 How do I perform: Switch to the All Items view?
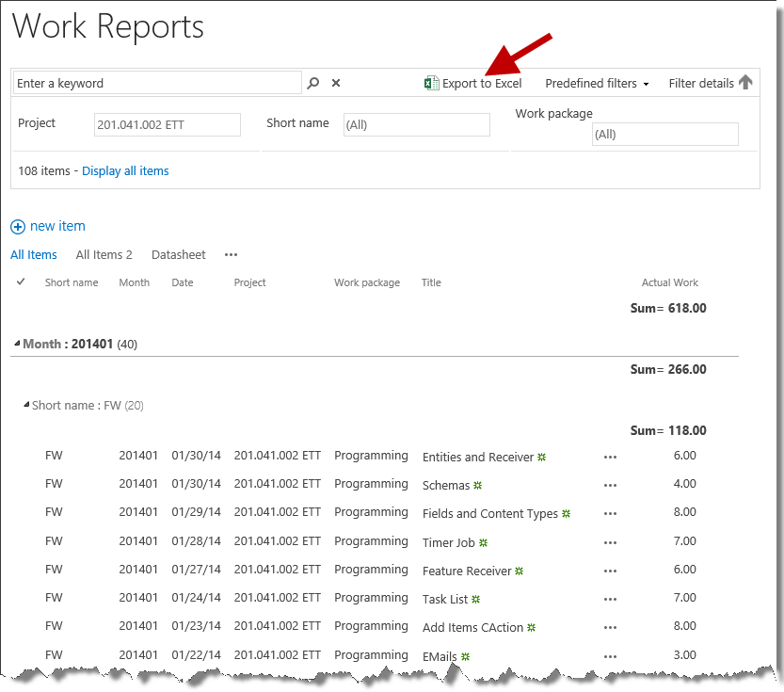click(x=34, y=255)
